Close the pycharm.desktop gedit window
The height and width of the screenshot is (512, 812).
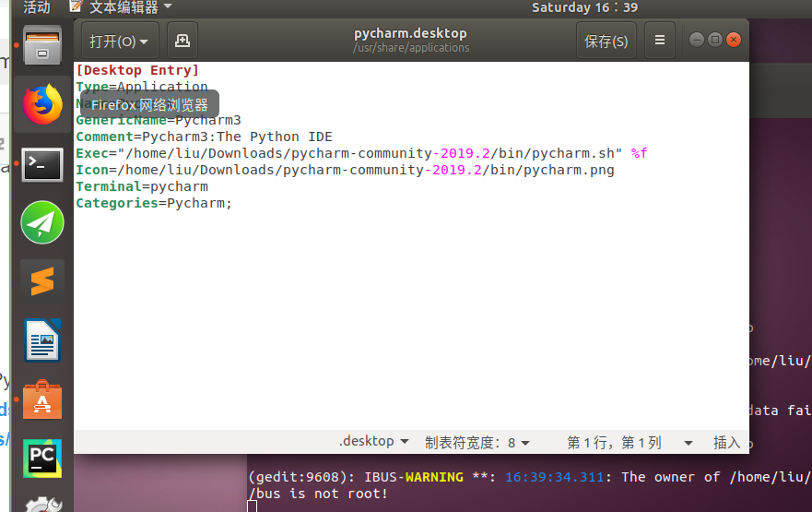point(734,40)
